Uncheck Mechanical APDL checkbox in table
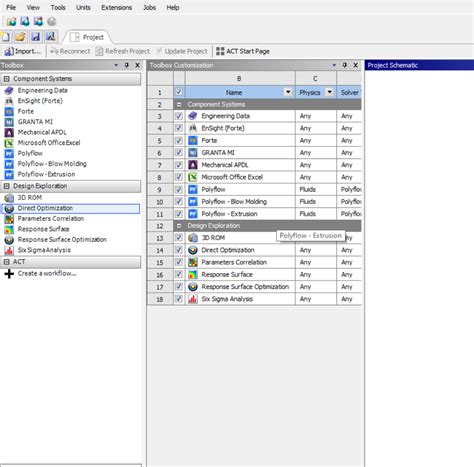Screen dimensions: 474x467 (x=179, y=165)
